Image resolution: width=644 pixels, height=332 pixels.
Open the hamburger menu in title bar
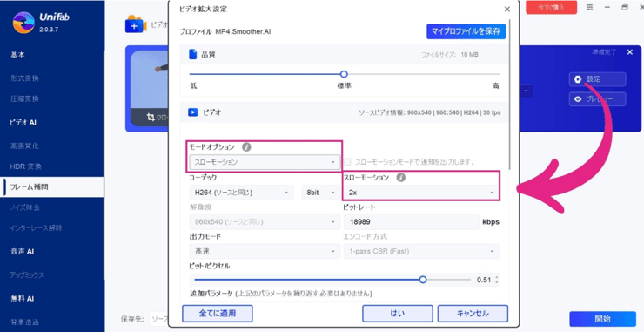tap(589, 7)
